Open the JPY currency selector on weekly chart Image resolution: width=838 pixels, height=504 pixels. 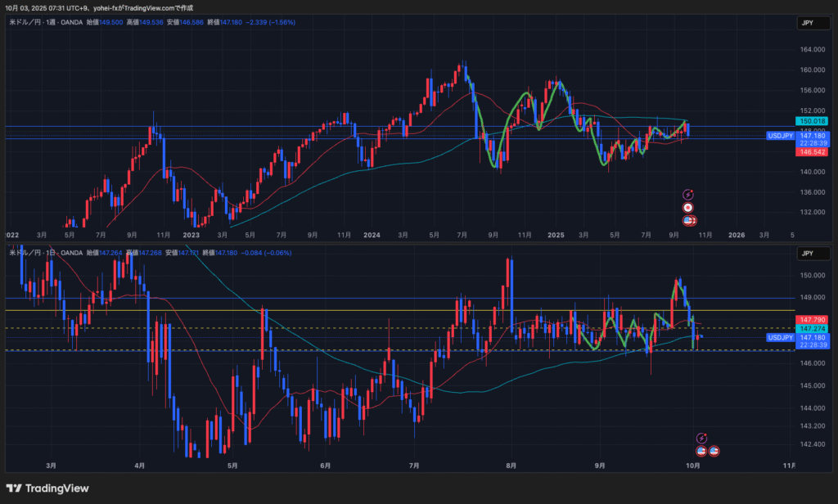(809, 24)
